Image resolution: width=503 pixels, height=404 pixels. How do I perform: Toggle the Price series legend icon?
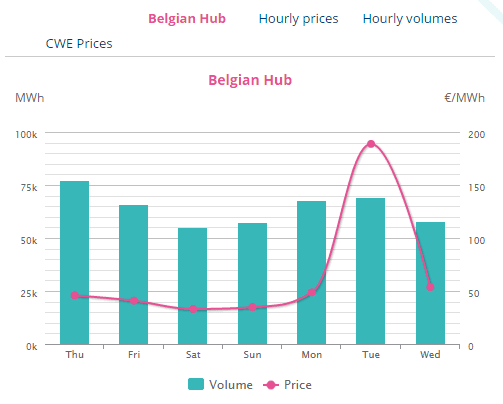click(271, 385)
